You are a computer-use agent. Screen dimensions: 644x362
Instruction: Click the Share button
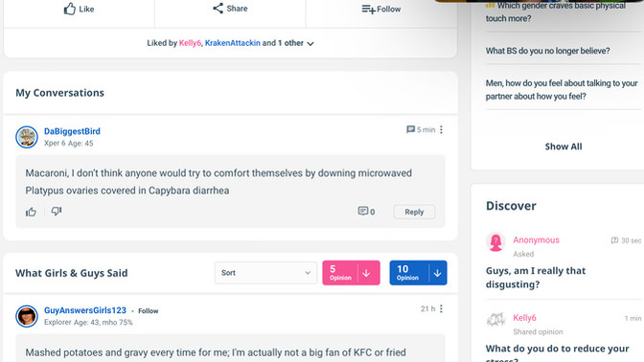pos(230,9)
